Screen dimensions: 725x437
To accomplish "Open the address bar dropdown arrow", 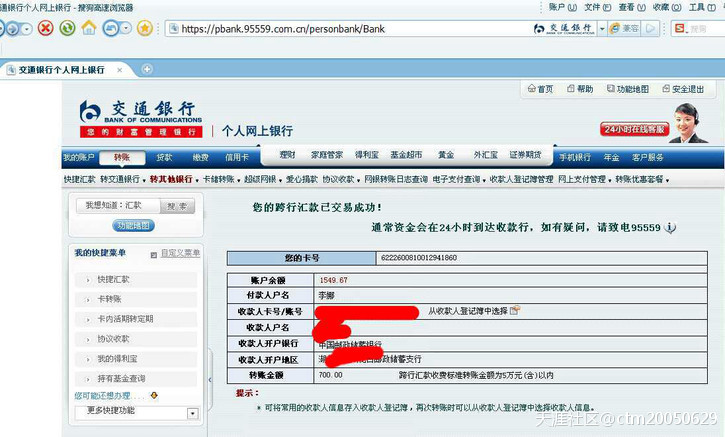I will pyautogui.click(x=602, y=29).
